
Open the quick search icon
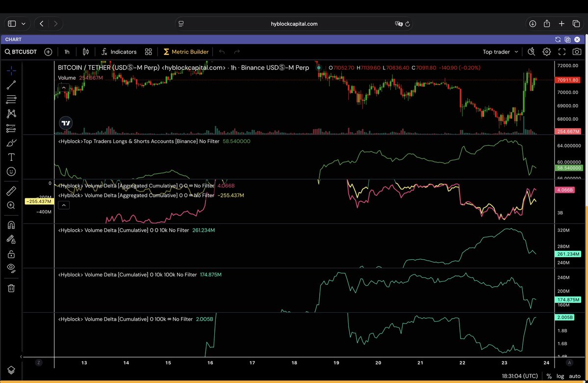(x=532, y=52)
